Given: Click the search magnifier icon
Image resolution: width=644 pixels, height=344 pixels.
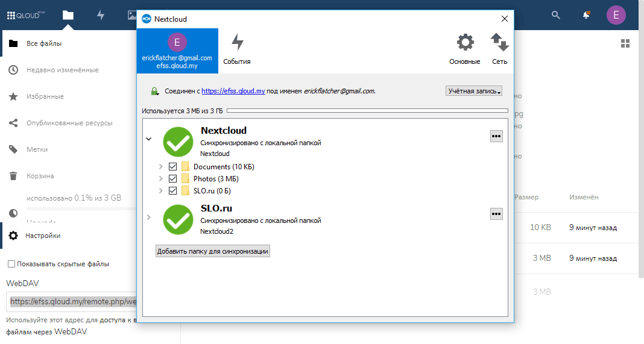Looking at the screenshot, I should (556, 15).
